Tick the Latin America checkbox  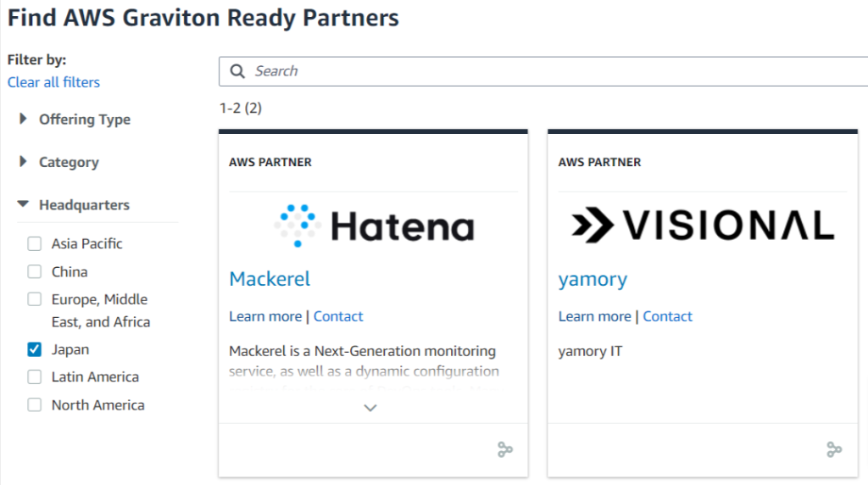[34, 377]
